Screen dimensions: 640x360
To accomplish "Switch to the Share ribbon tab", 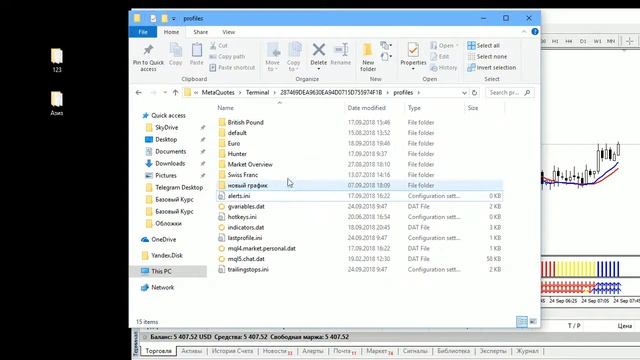I will pyautogui.click(x=200, y=32).
